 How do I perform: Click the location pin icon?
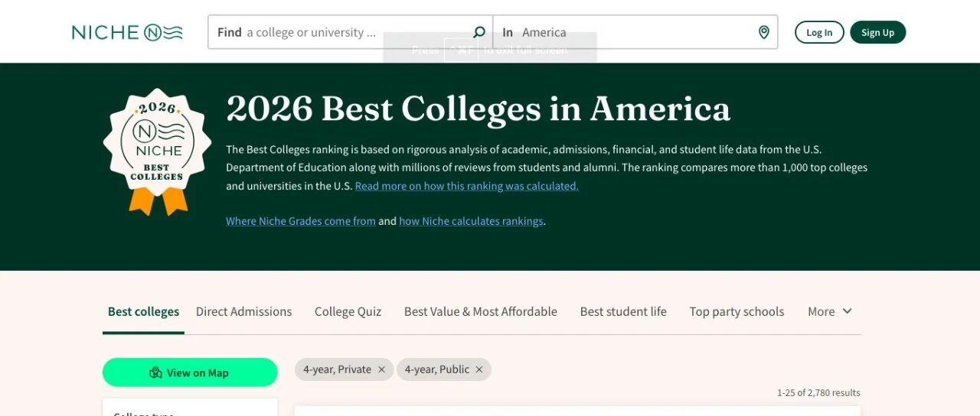click(763, 32)
